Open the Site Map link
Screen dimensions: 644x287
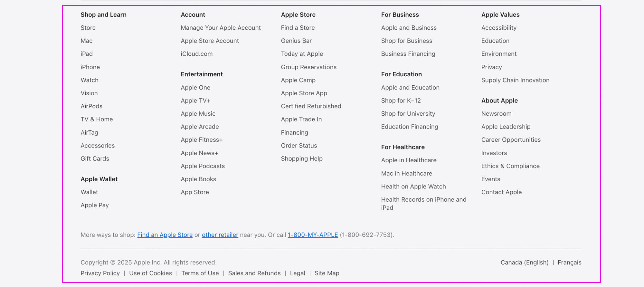pos(327,273)
